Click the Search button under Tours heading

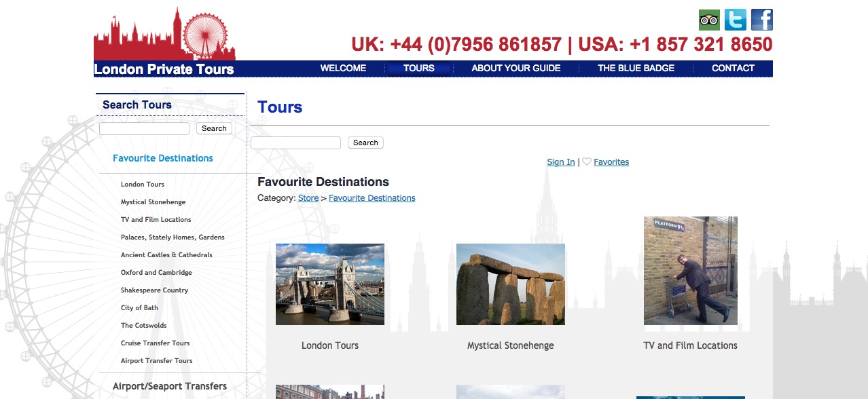365,142
